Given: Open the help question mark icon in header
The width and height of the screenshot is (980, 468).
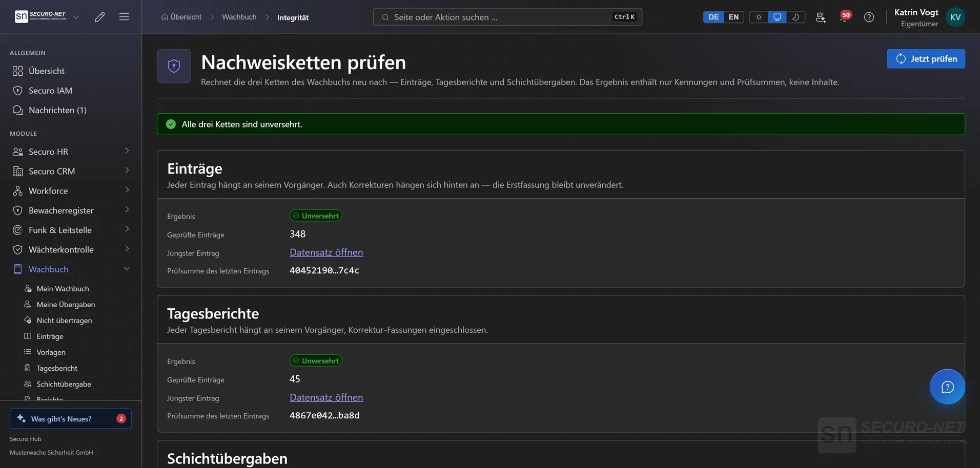Looking at the screenshot, I should 869,17.
